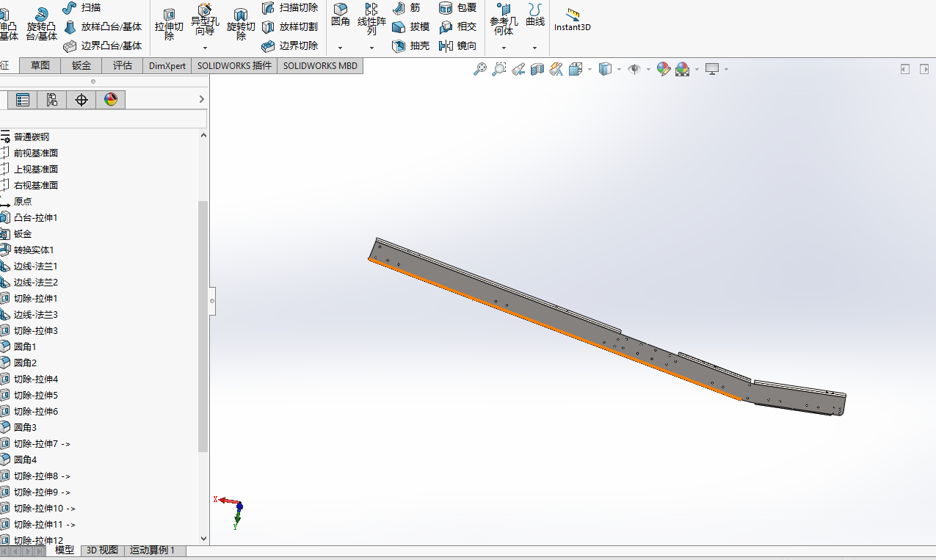Switch to the DimXpert ribbon tab
The width and height of the screenshot is (936, 560).
tap(167, 65)
